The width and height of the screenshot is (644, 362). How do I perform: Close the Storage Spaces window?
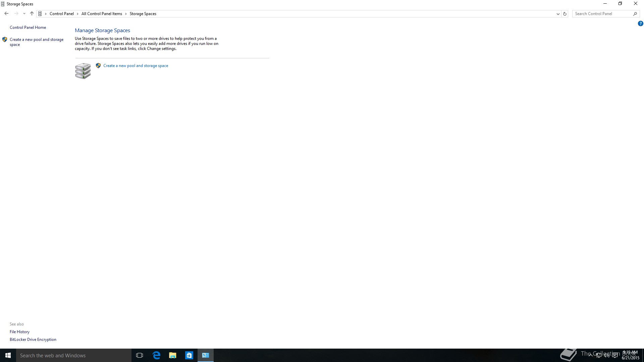point(636,4)
